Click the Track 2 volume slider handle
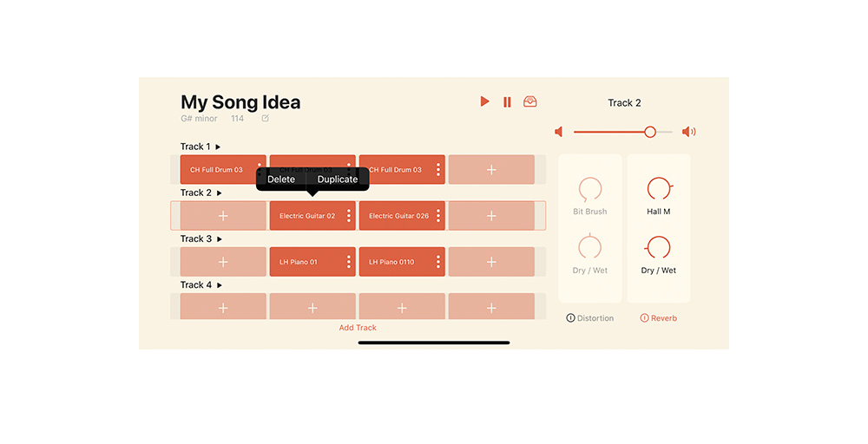Viewport: 868px width, 444px height. pyautogui.click(x=650, y=132)
